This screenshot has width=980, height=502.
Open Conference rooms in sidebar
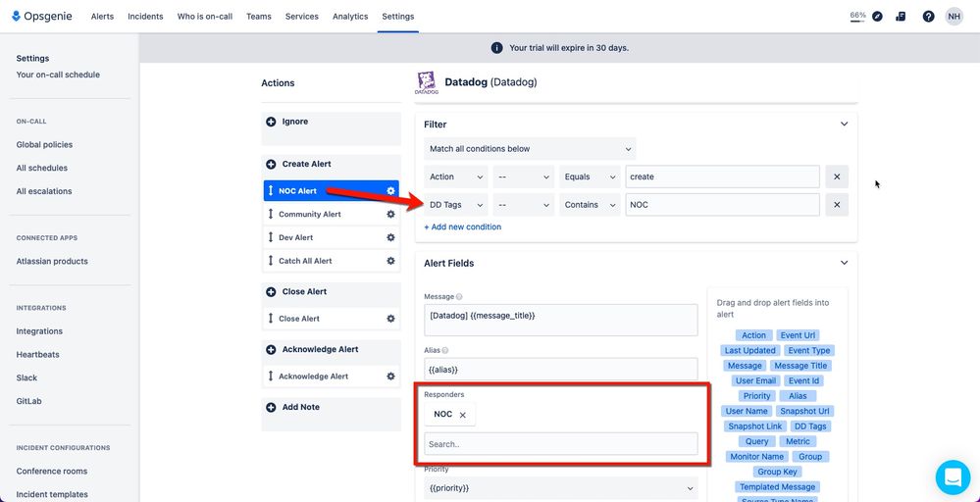pos(52,472)
